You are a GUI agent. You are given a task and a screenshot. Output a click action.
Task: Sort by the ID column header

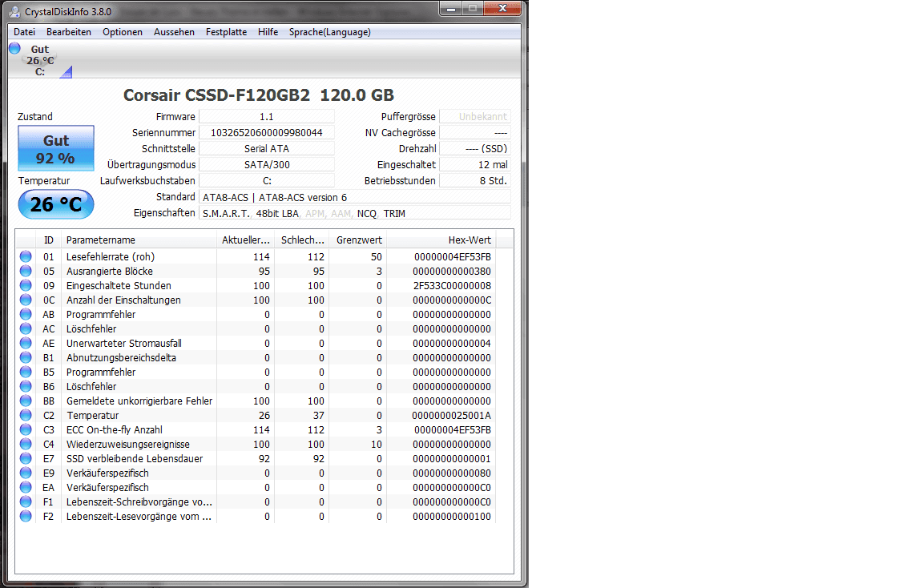[x=49, y=240]
